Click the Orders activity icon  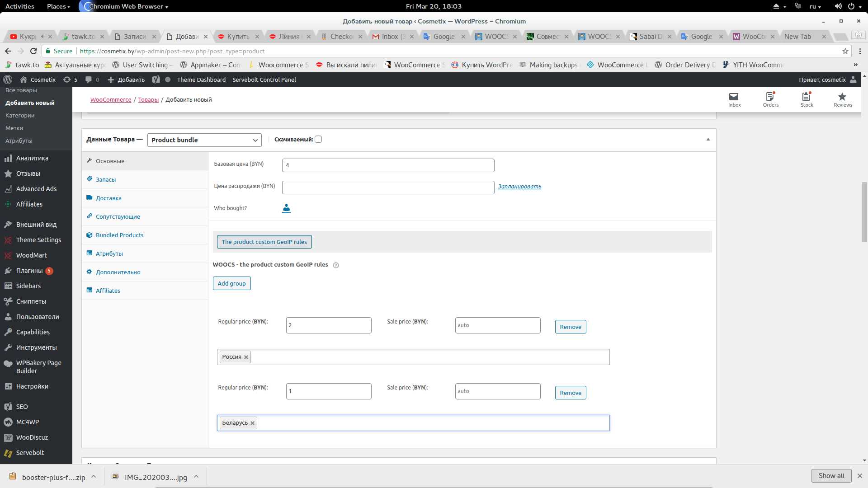click(770, 99)
